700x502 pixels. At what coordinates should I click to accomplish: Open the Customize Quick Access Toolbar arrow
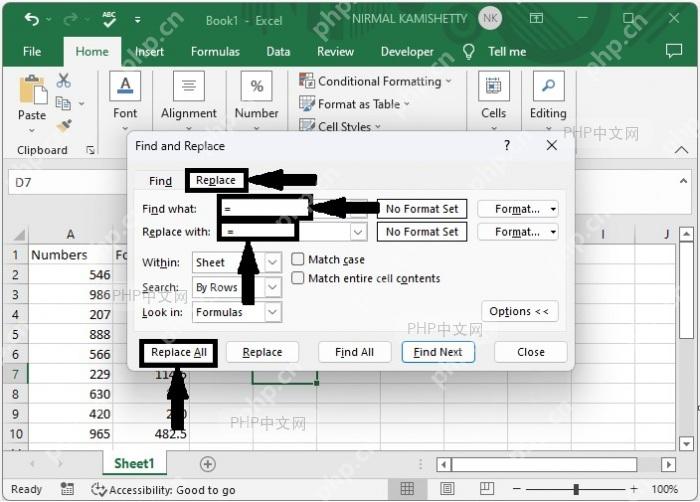tap(138, 20)
